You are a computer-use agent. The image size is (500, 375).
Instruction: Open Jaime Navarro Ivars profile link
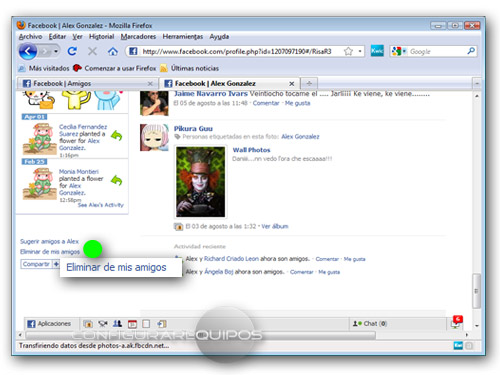[x=211, y=94]
